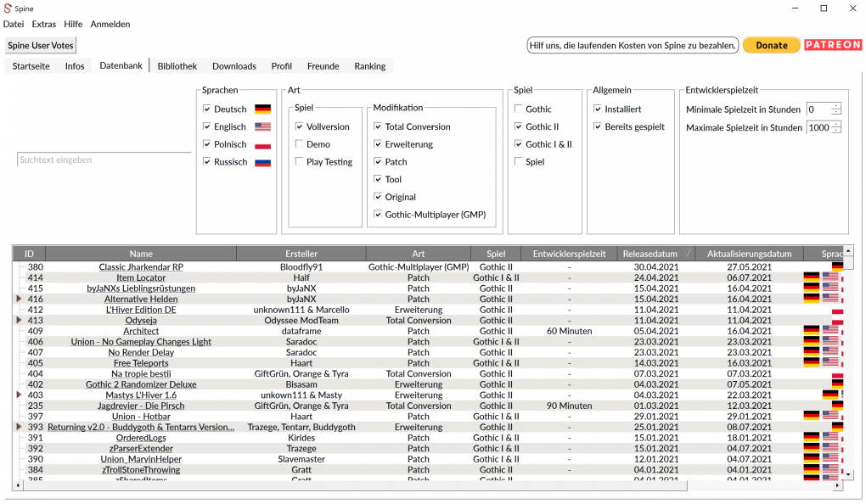Open the Patreon logo link
Image resolution: width=866 pixels, height=504 pixels.
click(x=833, y=45)
